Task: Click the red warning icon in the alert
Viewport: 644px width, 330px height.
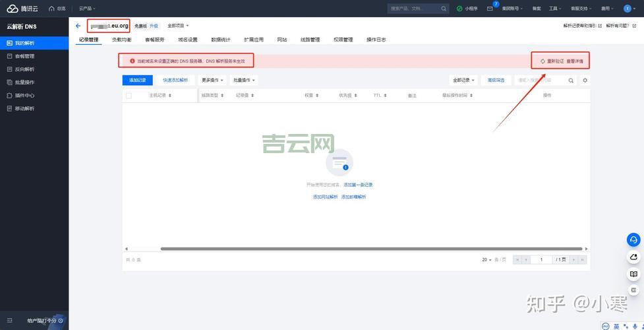Action: (x=132, y=61)
